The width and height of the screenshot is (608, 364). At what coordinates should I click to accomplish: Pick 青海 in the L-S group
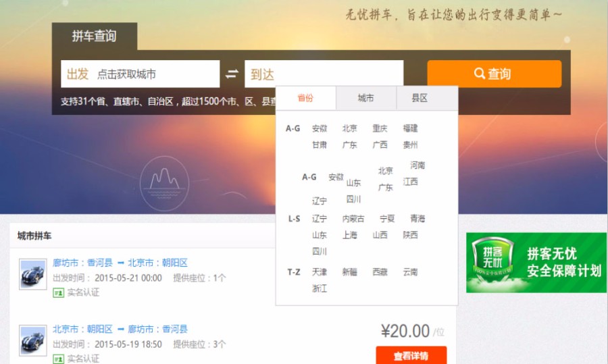point(417,219)
